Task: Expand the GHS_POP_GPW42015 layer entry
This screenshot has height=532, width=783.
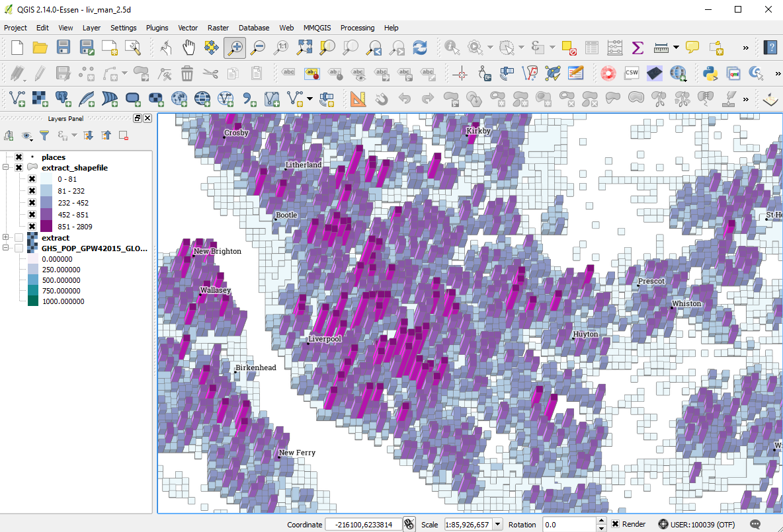Action: (5, 248)
